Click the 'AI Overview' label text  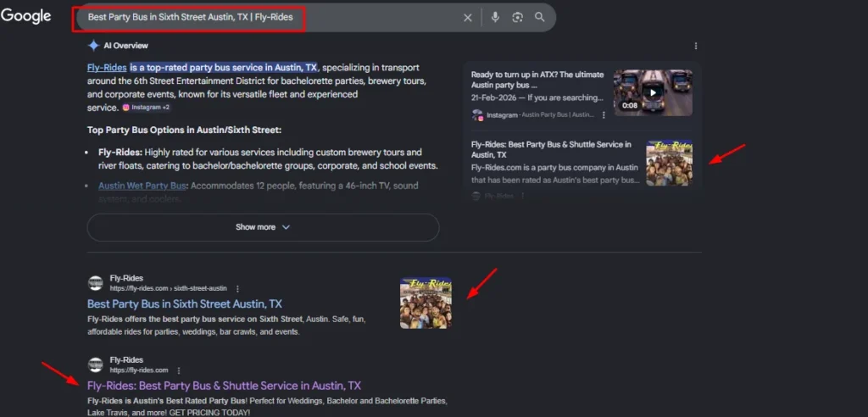pos(125,46)
